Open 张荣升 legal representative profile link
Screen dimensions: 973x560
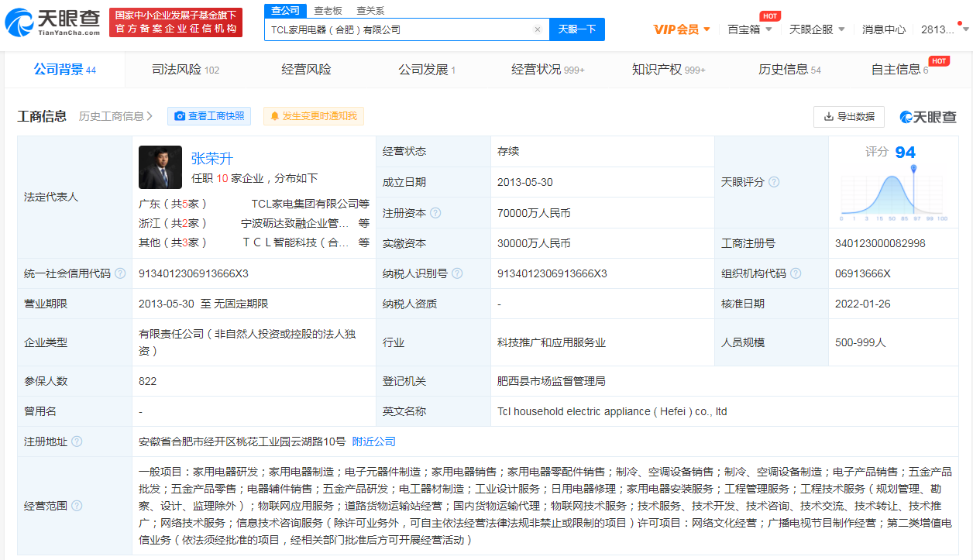click(x=212, y=159)
